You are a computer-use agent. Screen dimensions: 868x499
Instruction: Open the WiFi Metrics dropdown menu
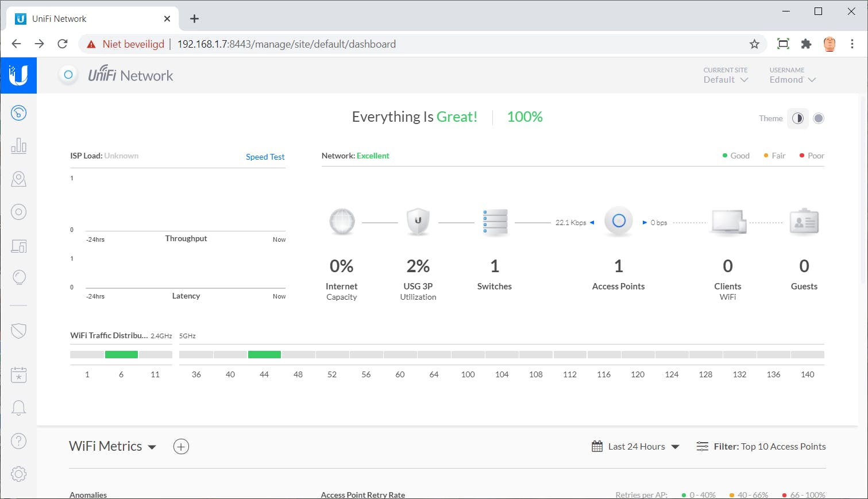point(113,447)
